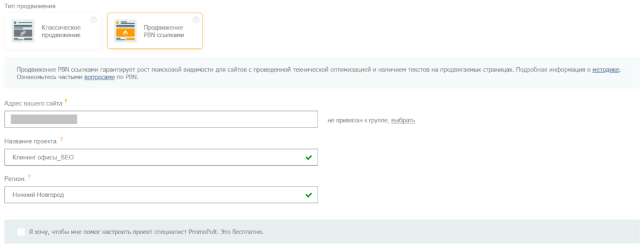Click question mark next to Название проекта
Viewport: 644px width, 248px height.
(x=61, y=139)
